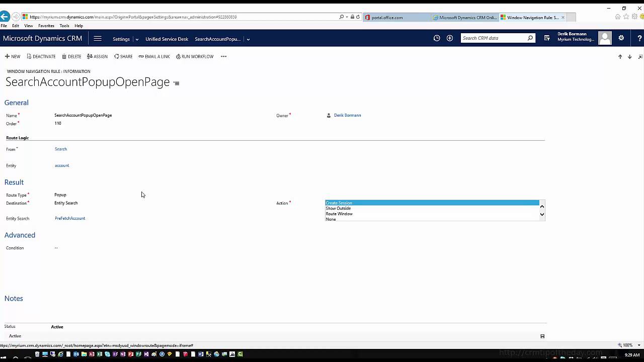Click RUN WORKFLOW command
This screenshot has height=362, width=644.
pyautogui.click(x=195, y=56)
